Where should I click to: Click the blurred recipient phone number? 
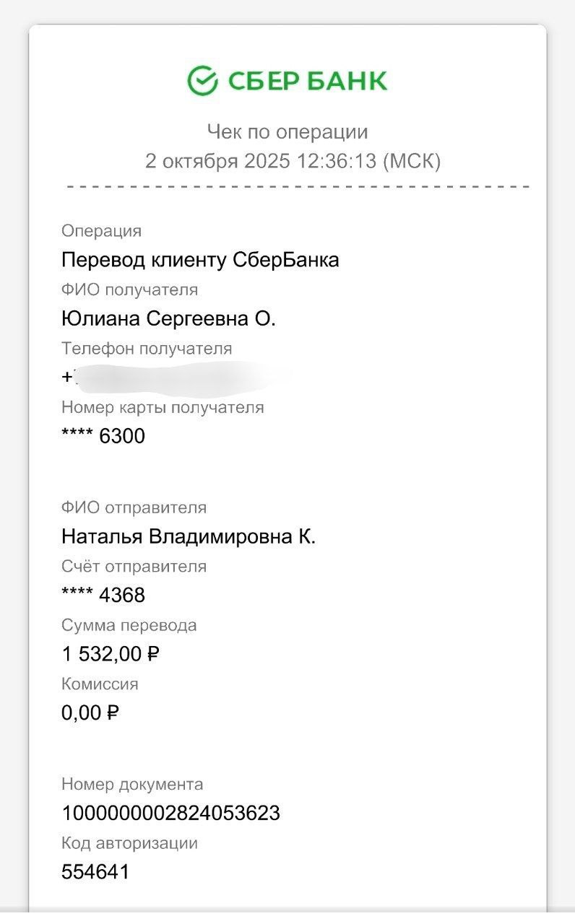[177, 378]
